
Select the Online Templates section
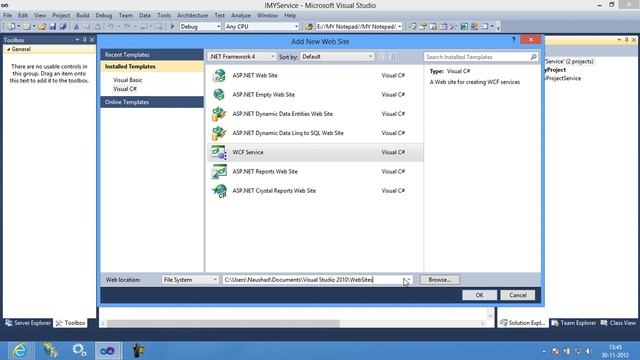[x=152, y=102]
